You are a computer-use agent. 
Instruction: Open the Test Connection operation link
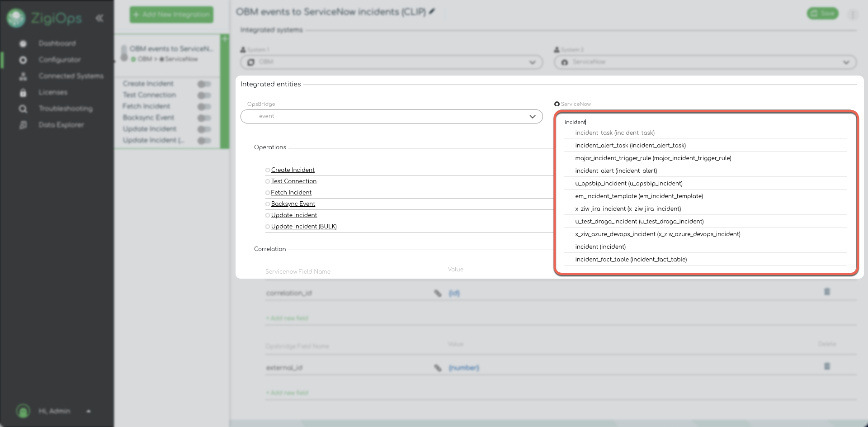(294, 181)
